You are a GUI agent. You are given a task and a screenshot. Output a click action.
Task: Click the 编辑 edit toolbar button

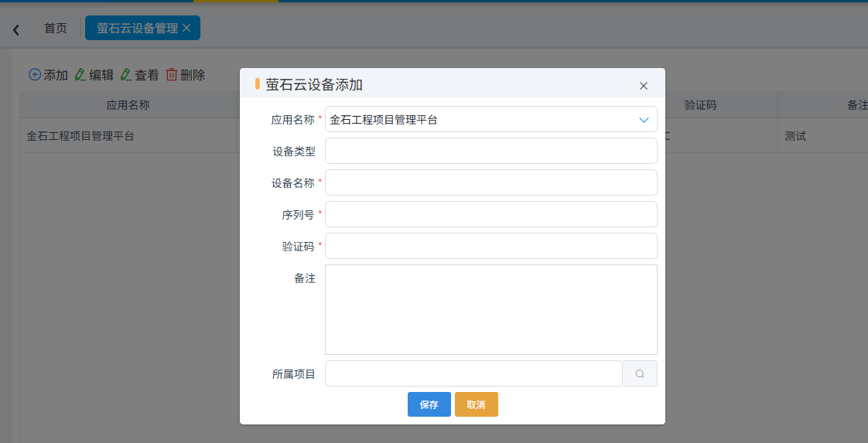(x=94, y=75)
